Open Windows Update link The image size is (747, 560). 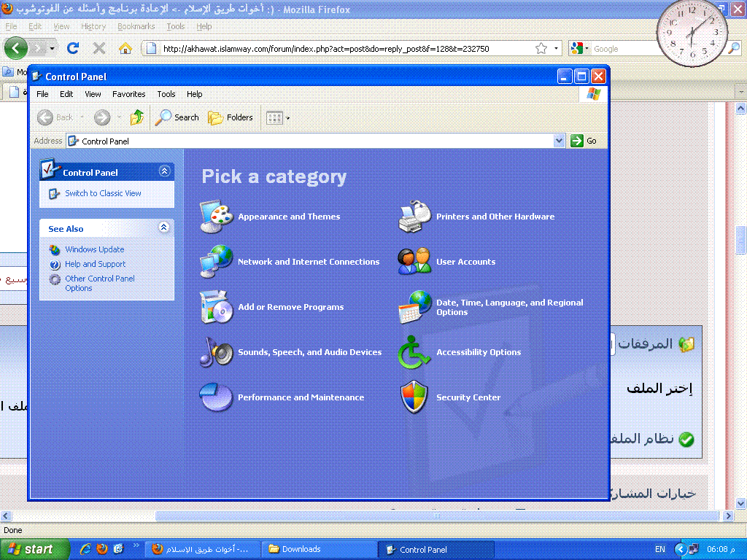(x=94, y=249)
